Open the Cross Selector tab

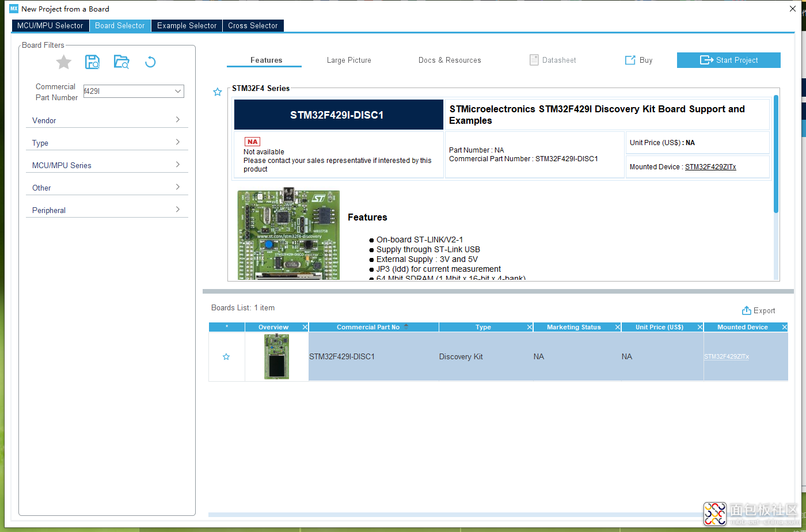253,25
